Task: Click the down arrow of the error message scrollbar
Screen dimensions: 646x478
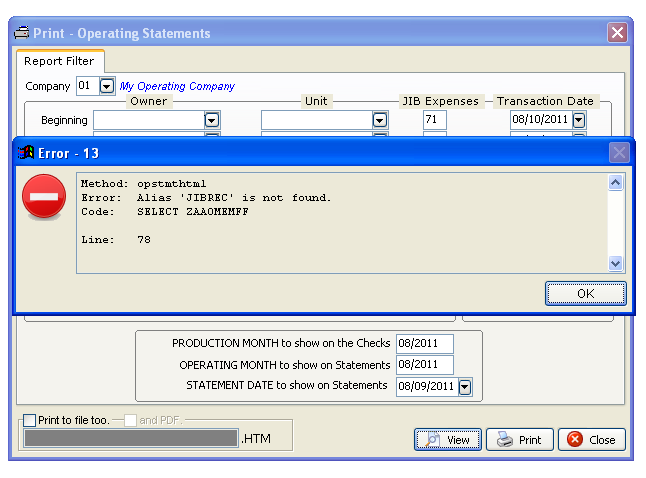Action: [615, 263]
